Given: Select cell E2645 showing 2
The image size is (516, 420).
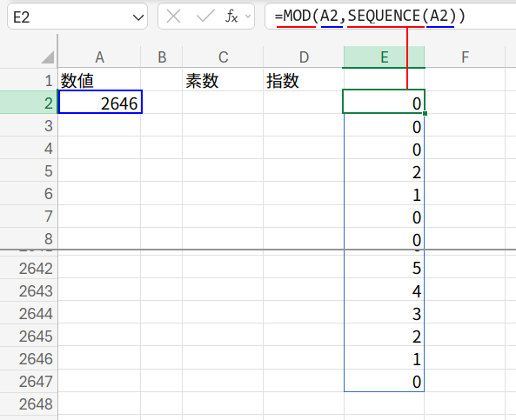Looking at the screenshot, I should [x=384, y=336].
